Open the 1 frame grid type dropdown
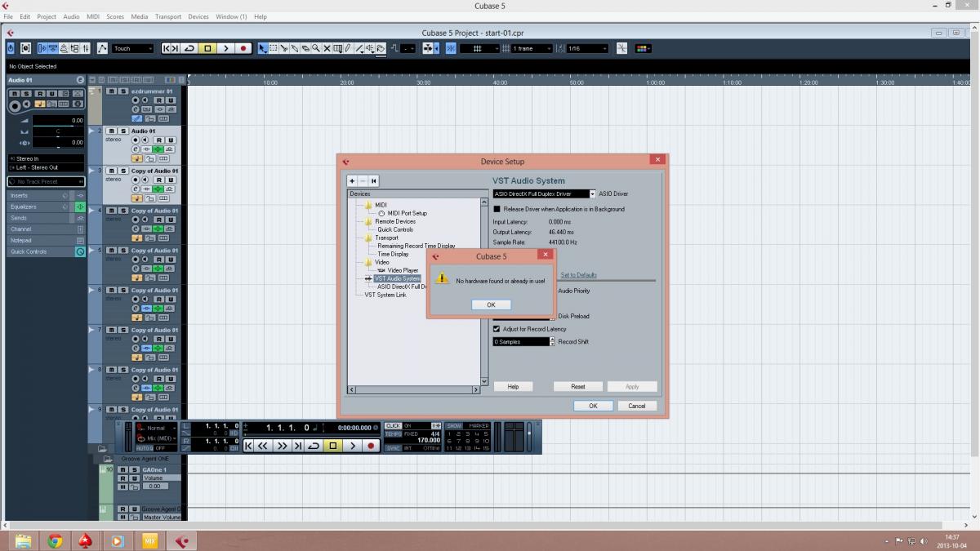 coord(532,48)
